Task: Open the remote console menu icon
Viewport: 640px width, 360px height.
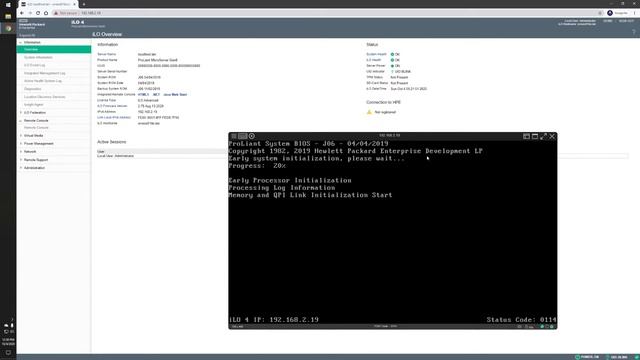Action: tap(233, 136)
